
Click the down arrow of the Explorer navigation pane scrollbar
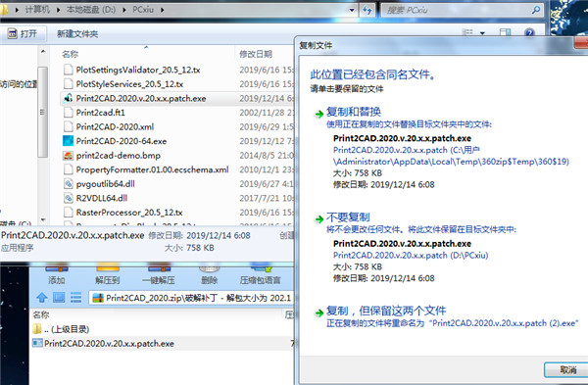pos(43,220)
